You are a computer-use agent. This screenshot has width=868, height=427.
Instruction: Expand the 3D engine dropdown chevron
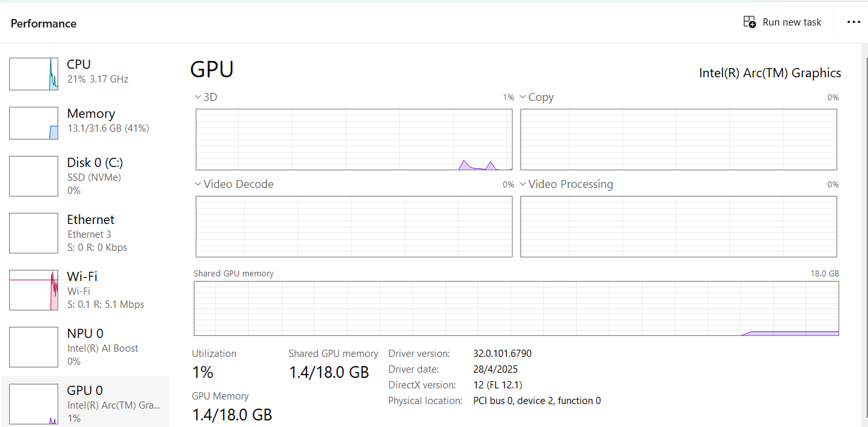click(198, 97)
